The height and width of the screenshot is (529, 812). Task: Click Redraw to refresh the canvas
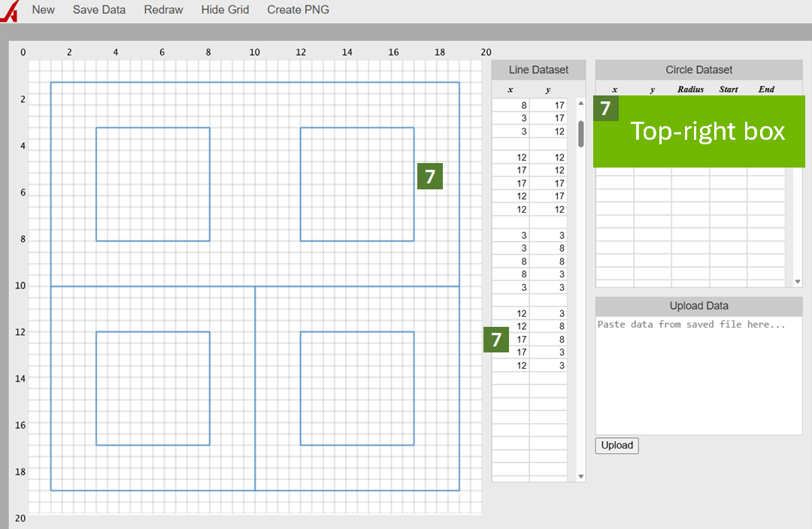[x=163, y=10]
